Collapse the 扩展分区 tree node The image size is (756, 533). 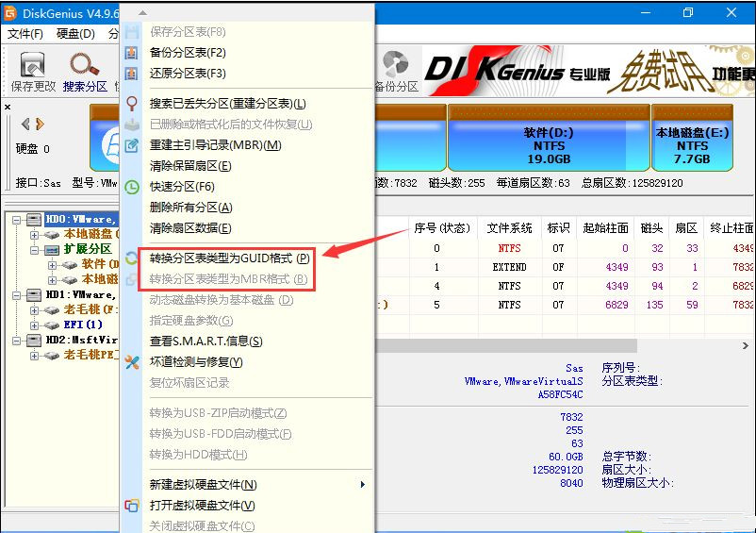pos(35,250)
